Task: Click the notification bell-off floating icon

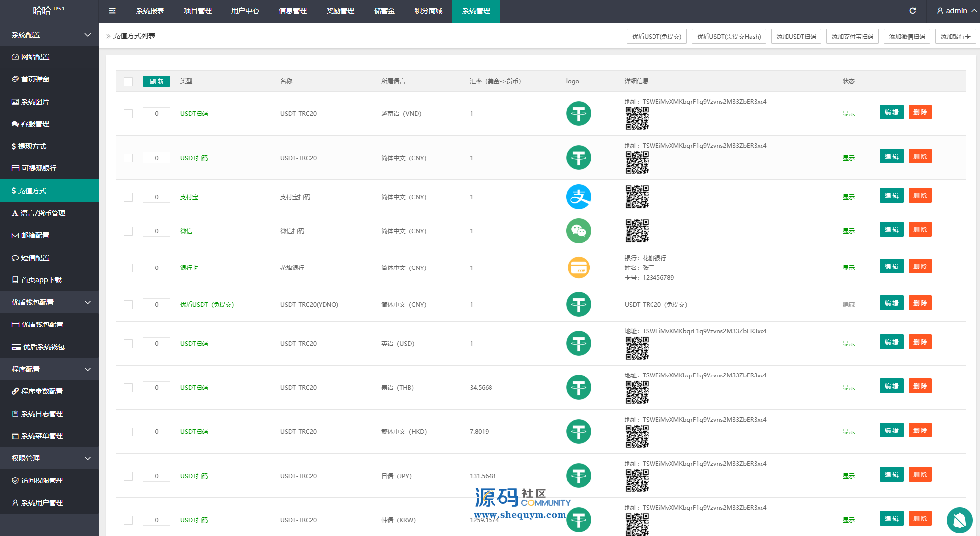Action: point(959,520)
